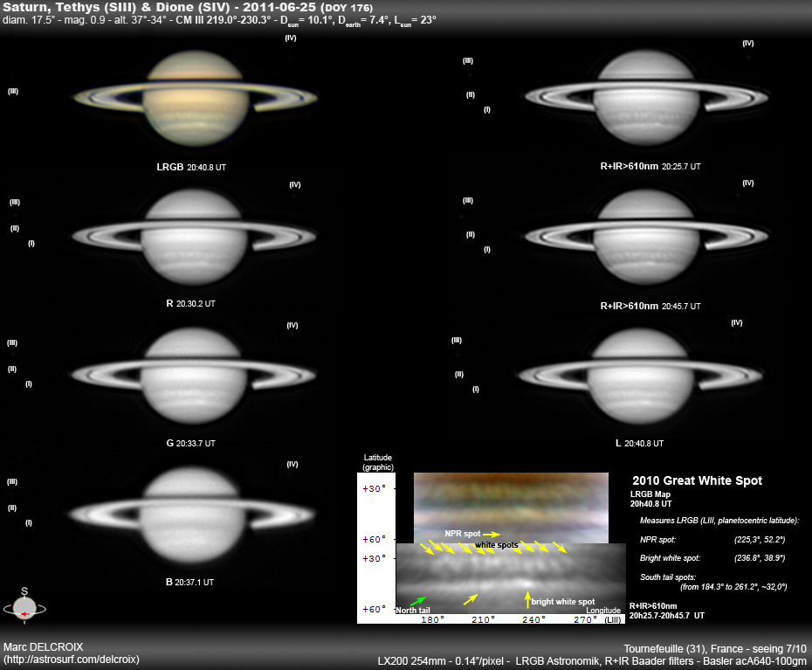Image resolution: width=812 pixels, height=670 pixels.
Task: Click the 'NPR spot' annotation on the color map
Action: [x=463, y=534]
